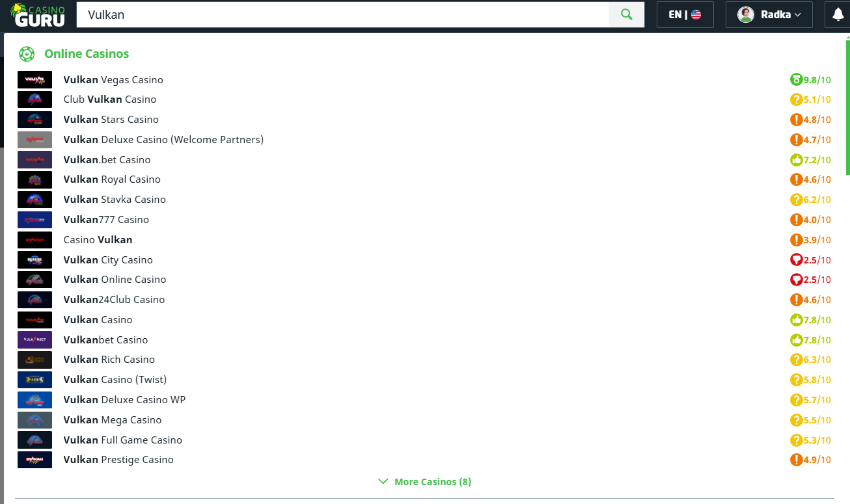Click Vulkan Stars Casino logo thumbnail
This screenshot has height=504, width=850.
tap(34, 120)
